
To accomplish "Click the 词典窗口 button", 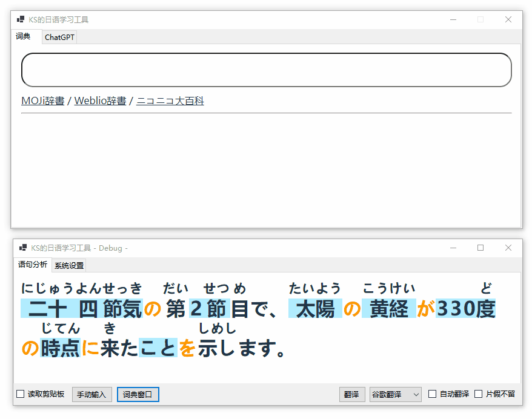I will (x=138, y=394).
